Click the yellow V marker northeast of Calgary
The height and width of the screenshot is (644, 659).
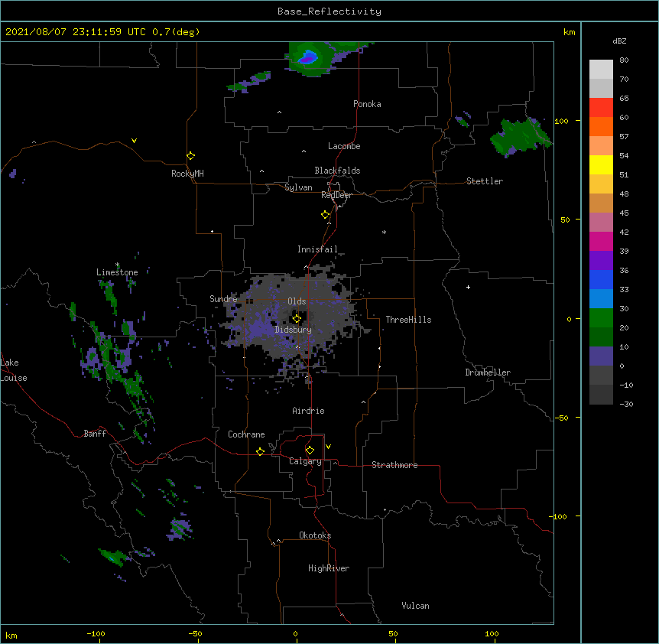pos(328,447)
